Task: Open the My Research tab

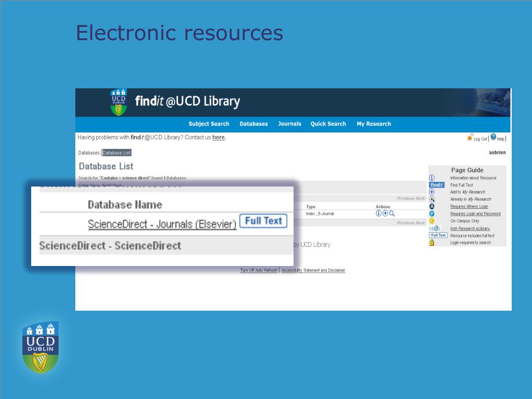Action: 374,124
